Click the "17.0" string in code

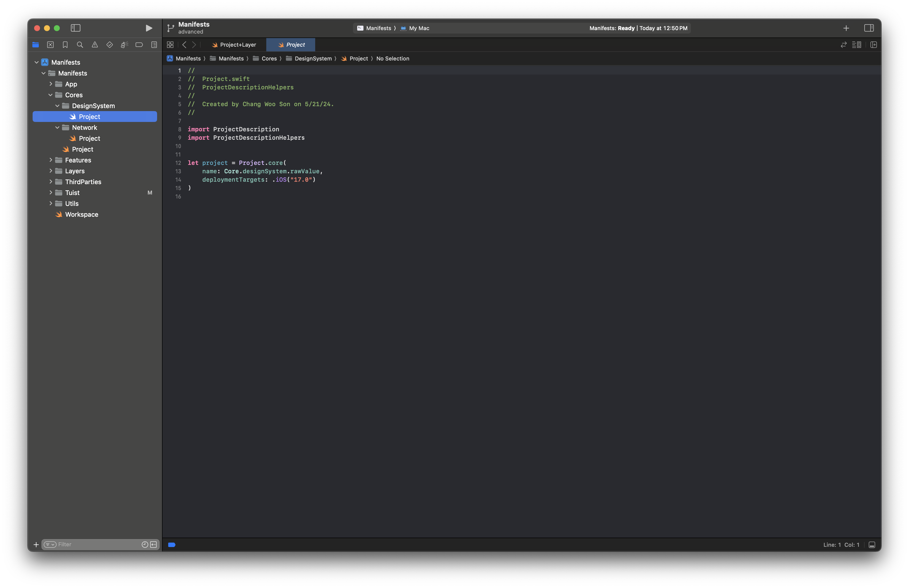tap(301, 180)
